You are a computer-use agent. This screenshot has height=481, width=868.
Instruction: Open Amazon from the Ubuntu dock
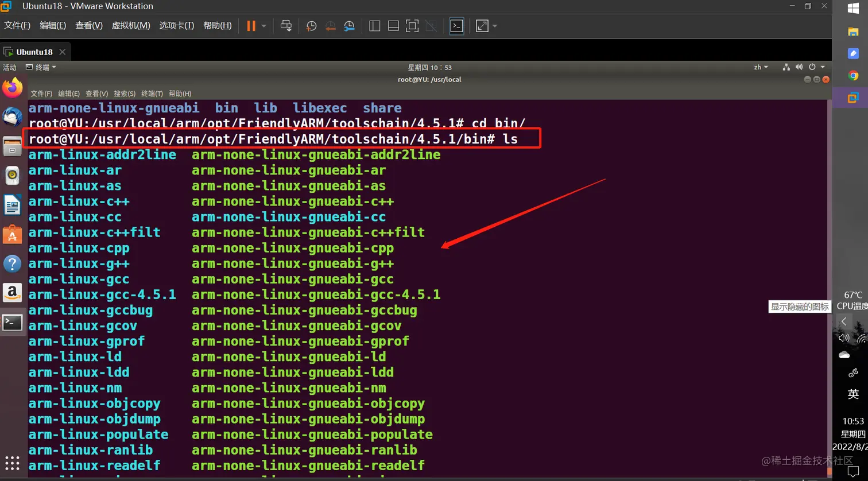(x=12, y=293)
